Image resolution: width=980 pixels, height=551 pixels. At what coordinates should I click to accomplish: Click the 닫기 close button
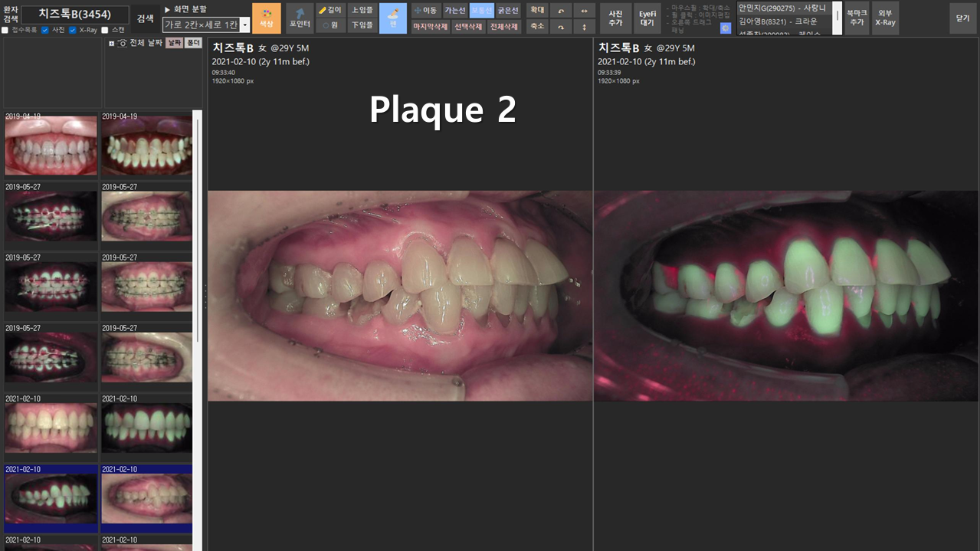click(963, 18)
